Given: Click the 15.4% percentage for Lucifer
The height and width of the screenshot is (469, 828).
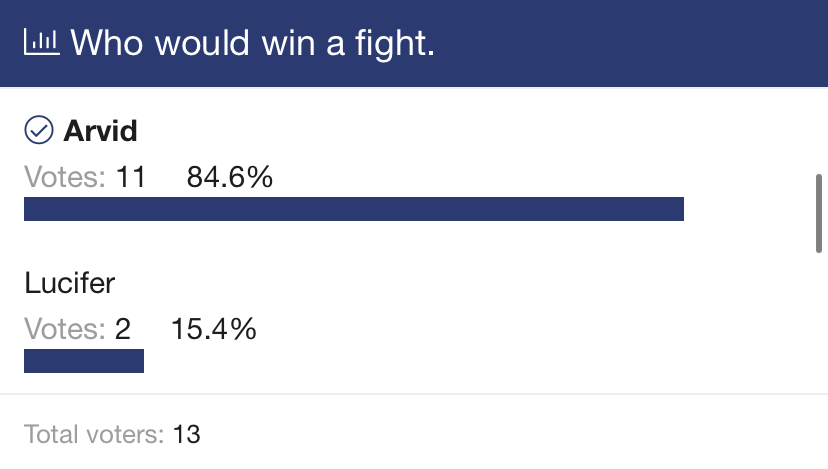Looking at the screenshot, I should (214, 329).
